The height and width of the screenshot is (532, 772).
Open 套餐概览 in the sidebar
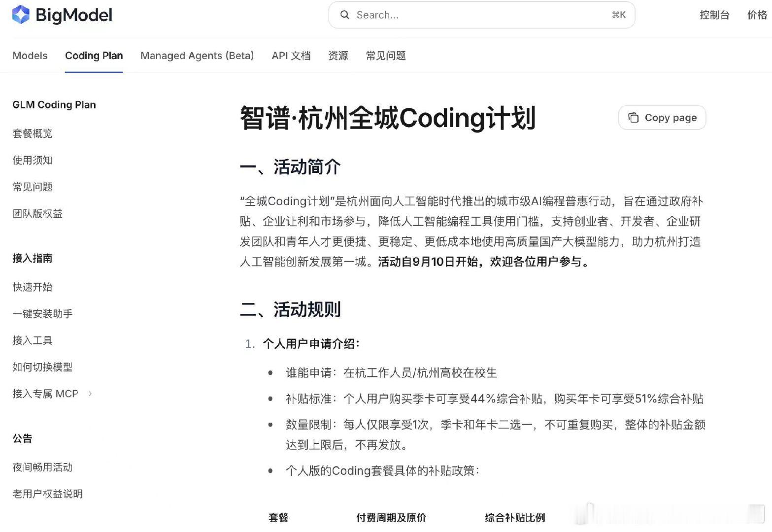coord(33,133)
